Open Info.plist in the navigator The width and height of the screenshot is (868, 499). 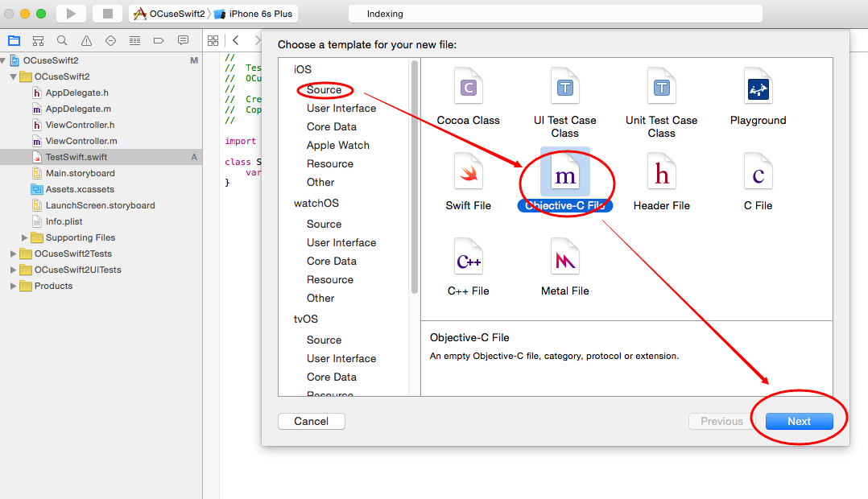tap(64, 221)
